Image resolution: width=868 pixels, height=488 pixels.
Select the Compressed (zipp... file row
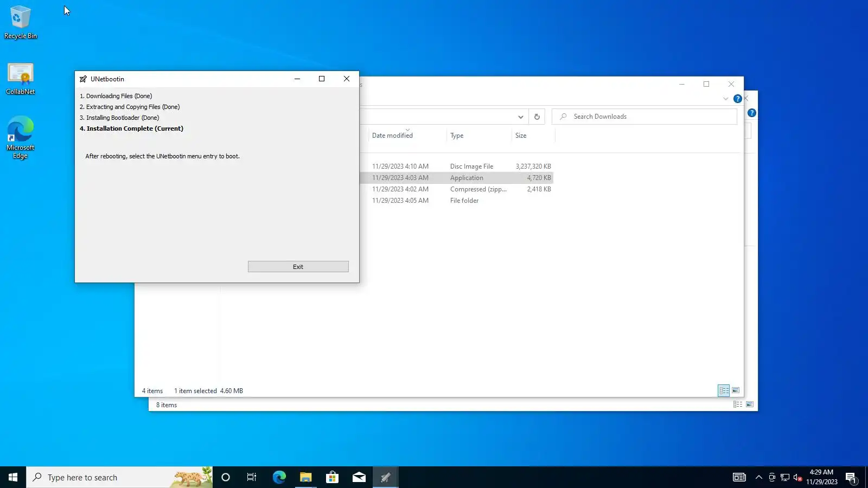click(x=456, y=189)
